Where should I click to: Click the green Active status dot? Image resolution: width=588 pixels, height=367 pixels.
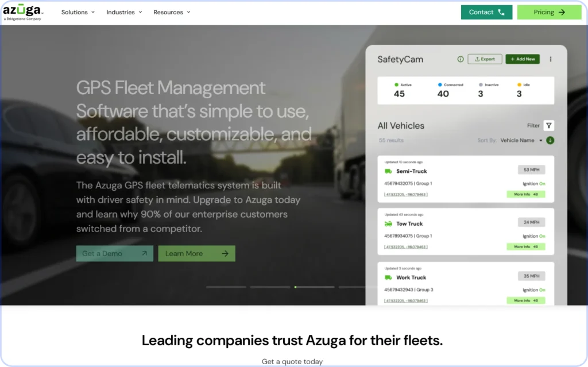point(396,85)
